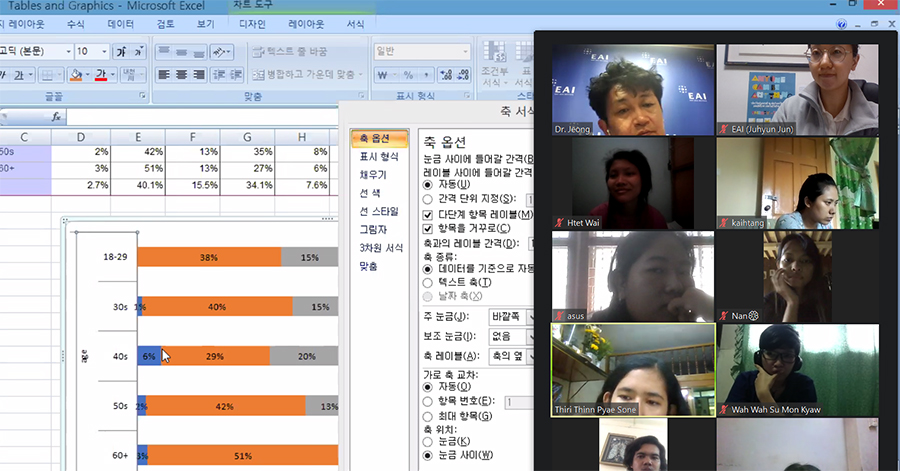Click the blue 6% bar for 40s
The height and width of the screenshot is (471, 900).
click(x=149, y=356)
